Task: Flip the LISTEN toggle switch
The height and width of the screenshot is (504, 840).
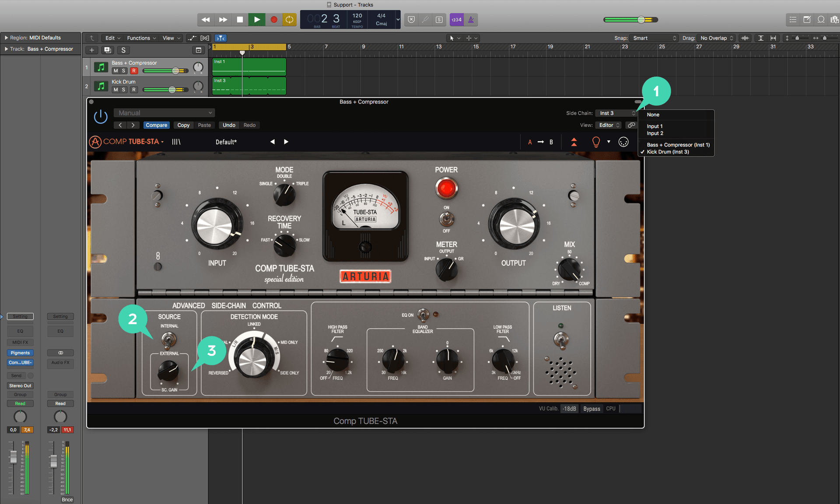Action: tap(561, 339)
